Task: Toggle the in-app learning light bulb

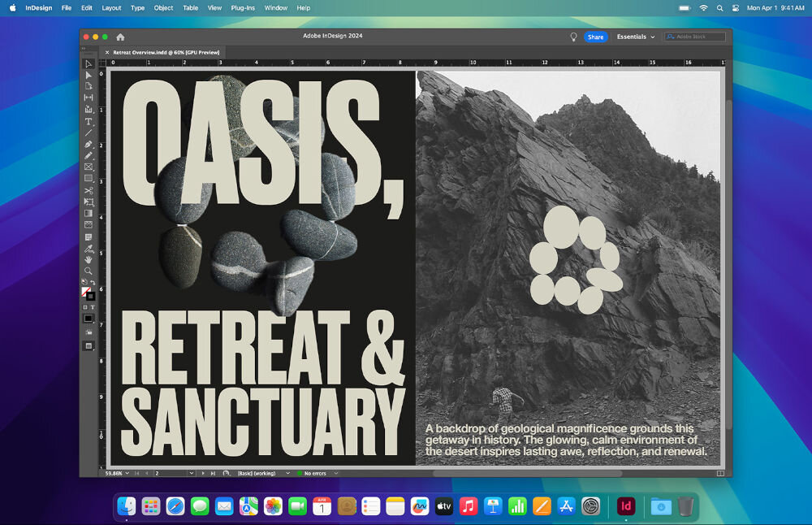Action: click(x=573, y=37)
